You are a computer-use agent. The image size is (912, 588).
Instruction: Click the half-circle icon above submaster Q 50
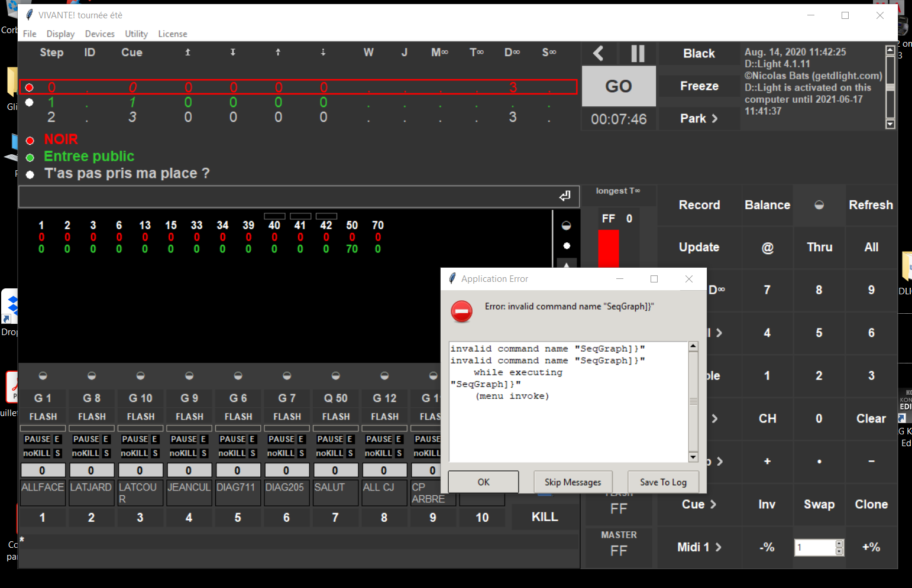(335, 376)
